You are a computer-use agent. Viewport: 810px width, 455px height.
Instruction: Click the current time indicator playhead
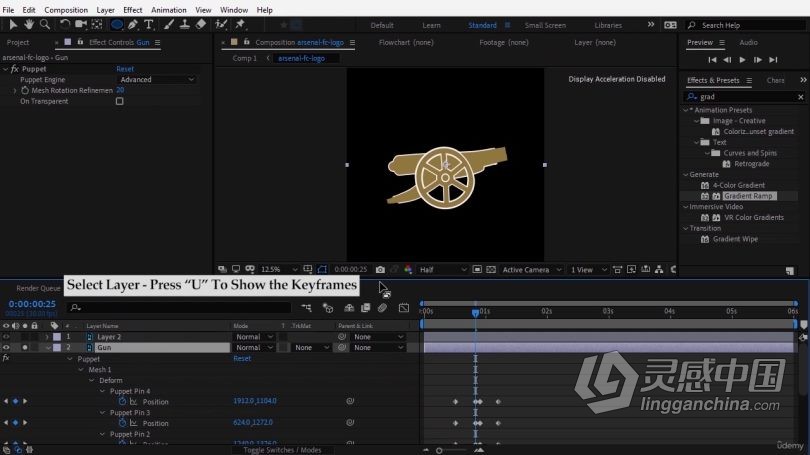[x=475, y=312]
